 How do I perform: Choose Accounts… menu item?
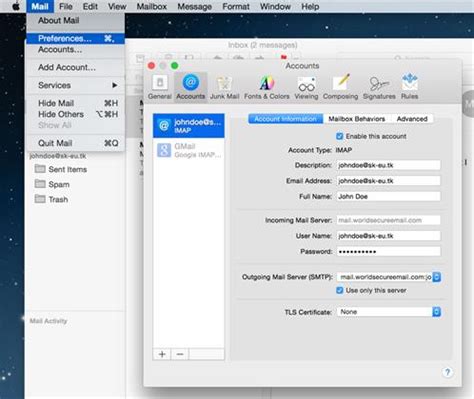click(x=76, y=50)
